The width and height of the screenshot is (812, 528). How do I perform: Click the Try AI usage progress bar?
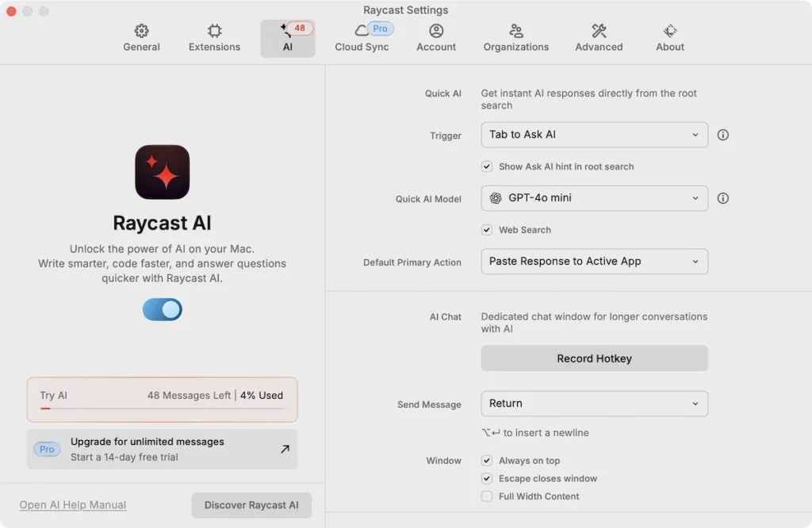[x=162, y=408]
